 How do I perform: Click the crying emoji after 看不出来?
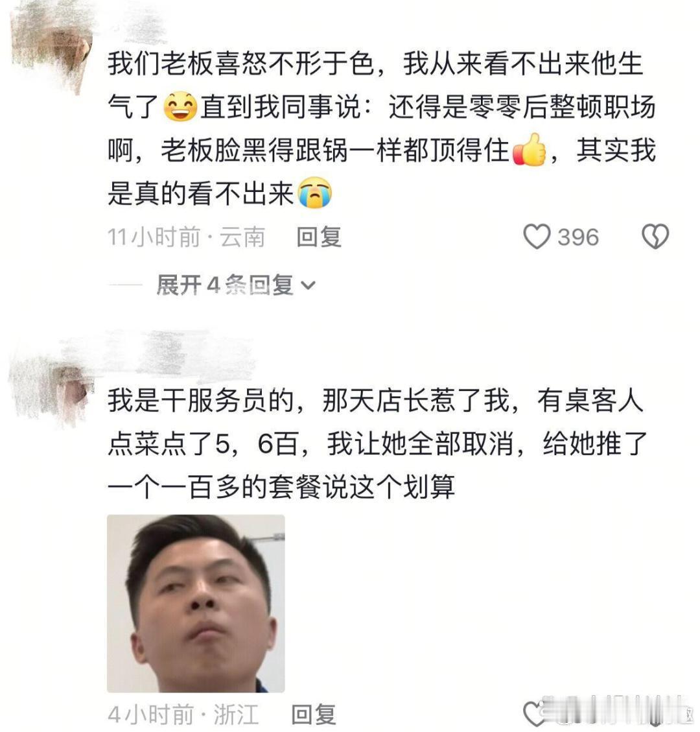tap(316, 193)
